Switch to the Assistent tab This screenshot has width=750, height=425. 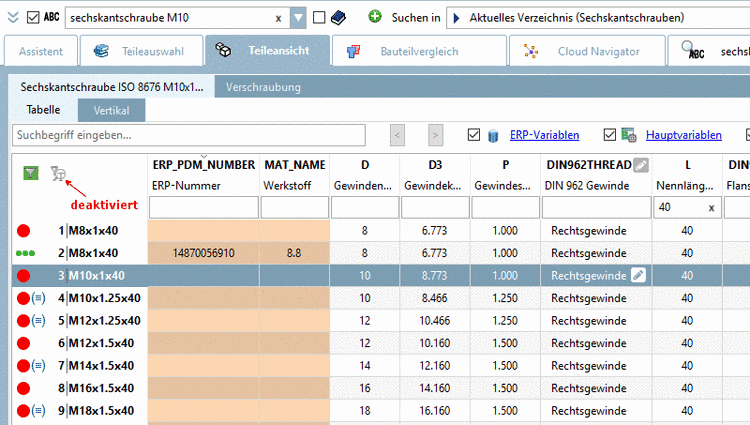pos(41,51)
